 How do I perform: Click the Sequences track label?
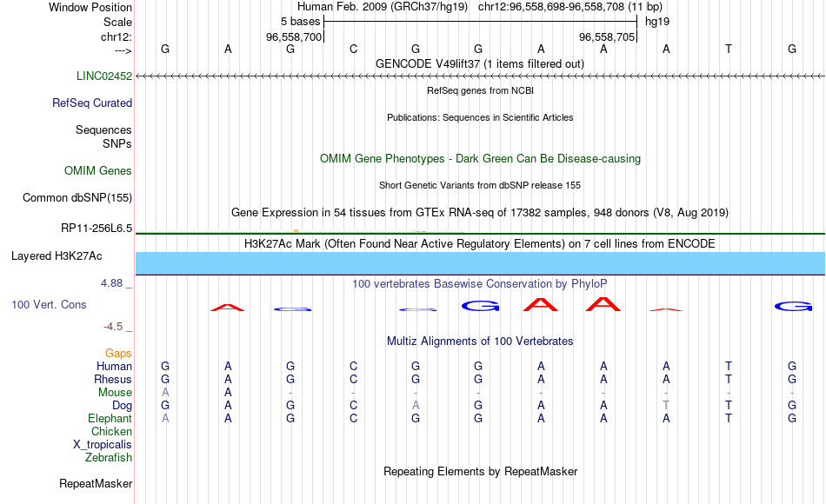(103, 129)
